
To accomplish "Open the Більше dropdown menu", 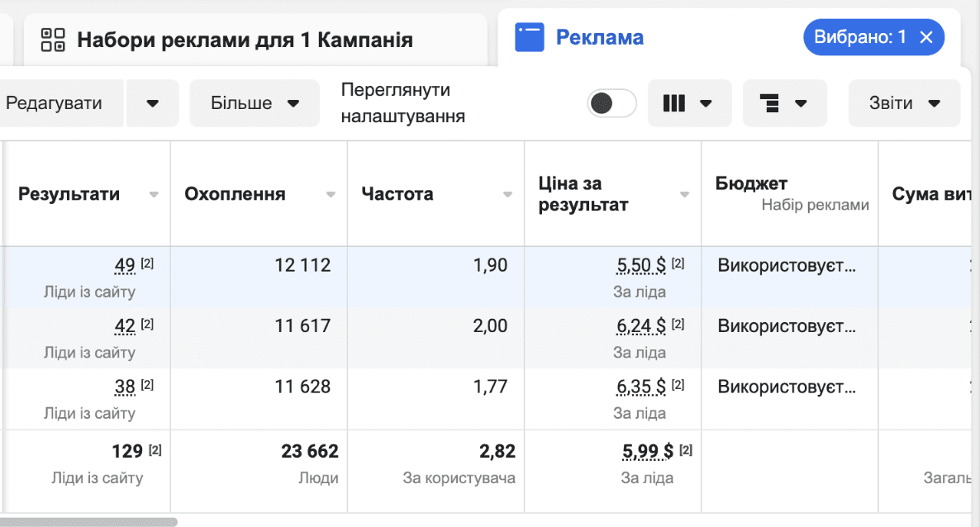I will pos(255,103).
